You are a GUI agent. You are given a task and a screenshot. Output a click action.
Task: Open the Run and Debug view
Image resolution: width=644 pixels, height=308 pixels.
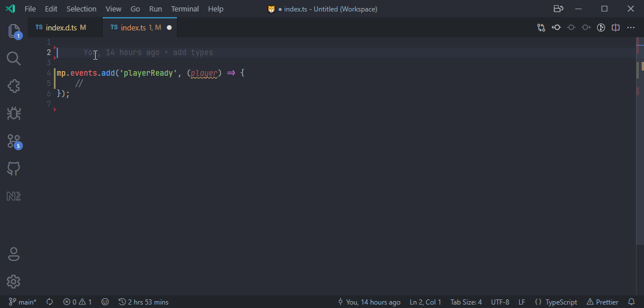click(14, 113)
